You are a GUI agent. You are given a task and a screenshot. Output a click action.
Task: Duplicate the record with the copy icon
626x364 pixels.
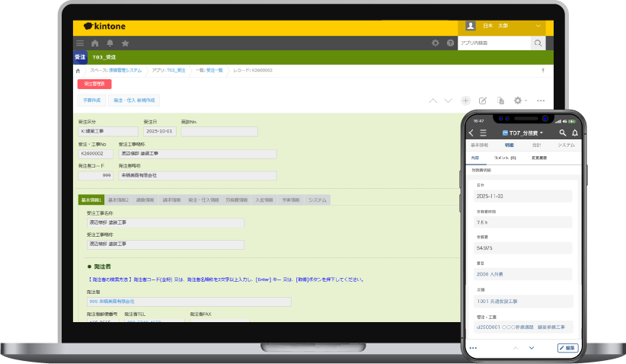coord(500,101)
